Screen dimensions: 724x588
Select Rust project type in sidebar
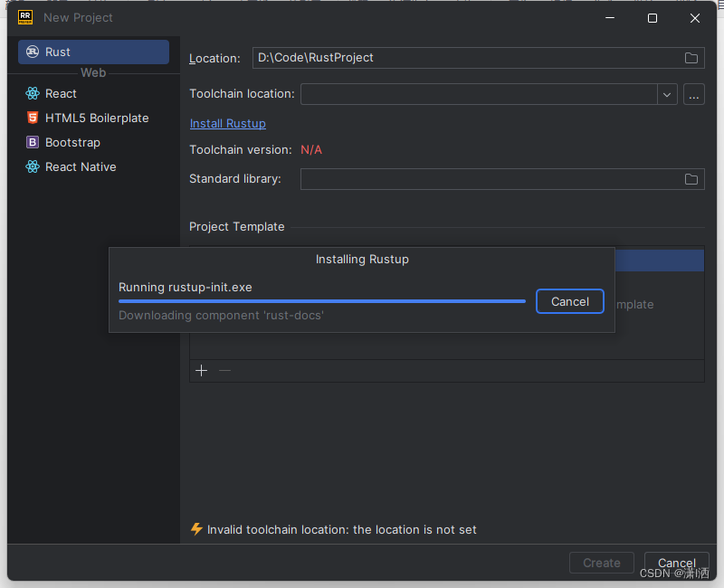[93, 52]
